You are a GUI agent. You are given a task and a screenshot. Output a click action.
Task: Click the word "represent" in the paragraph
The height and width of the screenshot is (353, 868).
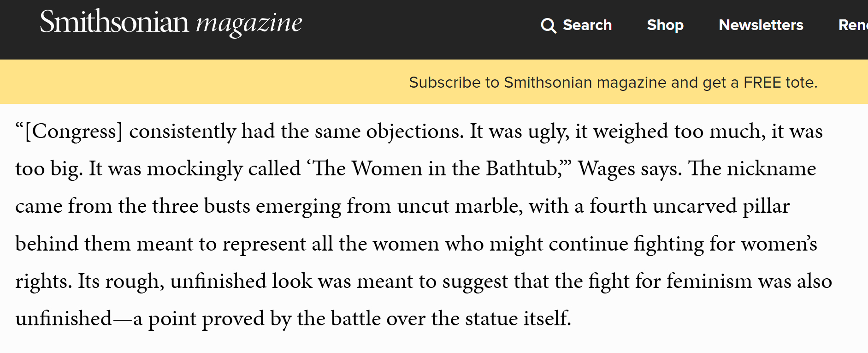[x=264, y=244]
